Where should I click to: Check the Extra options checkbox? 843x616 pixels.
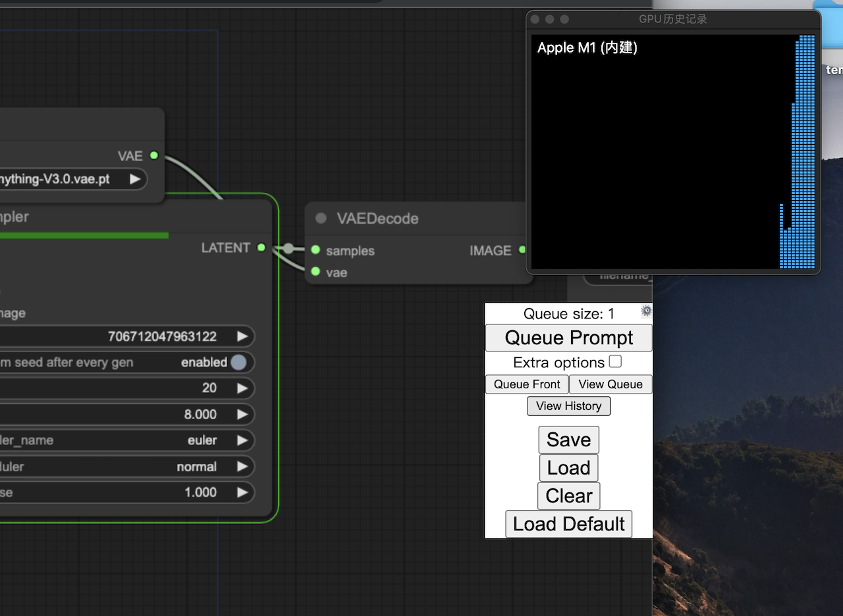point(615,361)
